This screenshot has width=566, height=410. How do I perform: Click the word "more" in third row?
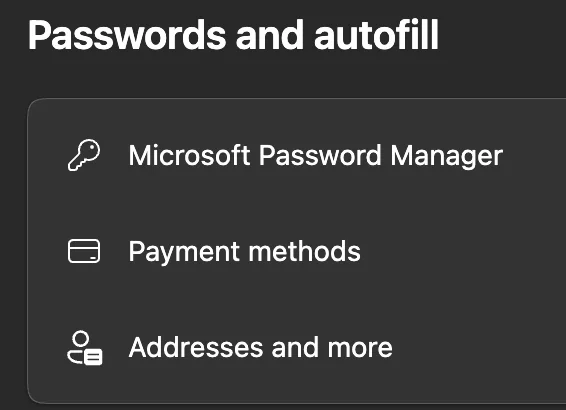click(x=360, y=349)
